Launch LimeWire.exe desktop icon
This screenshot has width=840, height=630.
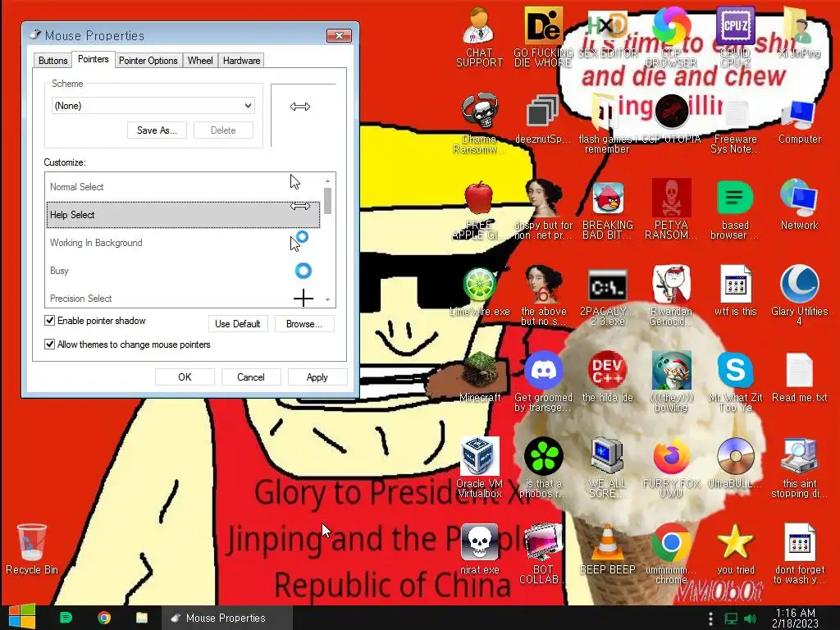[479, 285]
